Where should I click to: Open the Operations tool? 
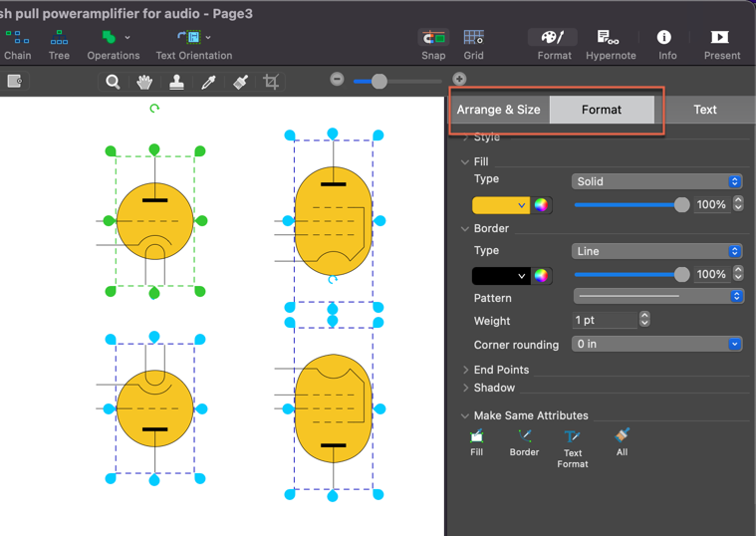[x=109, y=37]
